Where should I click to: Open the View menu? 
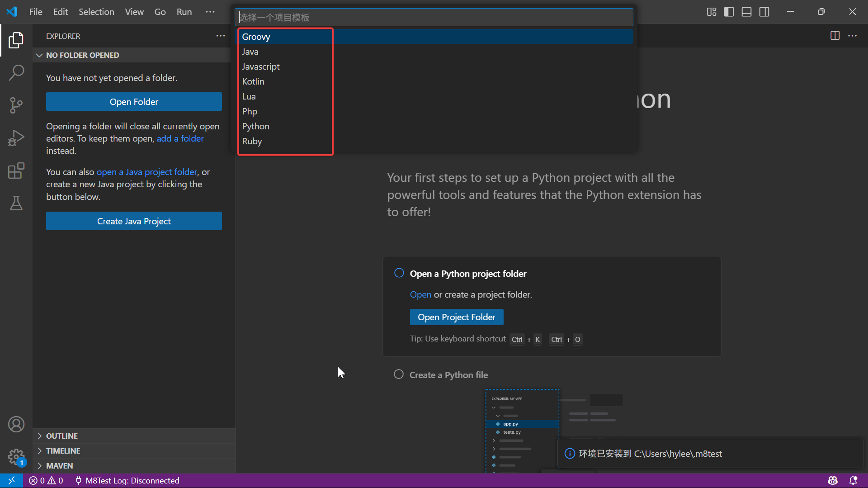(x=134, y=12)
